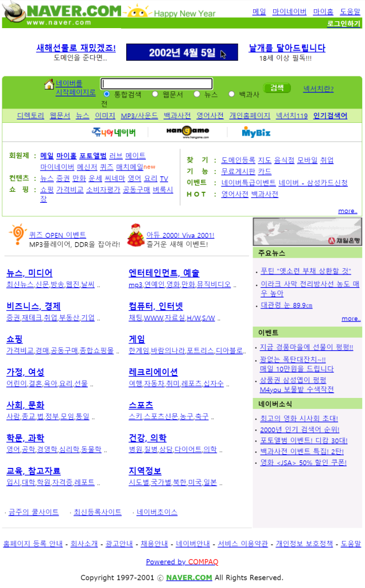Switch to the MP3/사운드 search tab
365x588 pixels.
coord(139,116)
